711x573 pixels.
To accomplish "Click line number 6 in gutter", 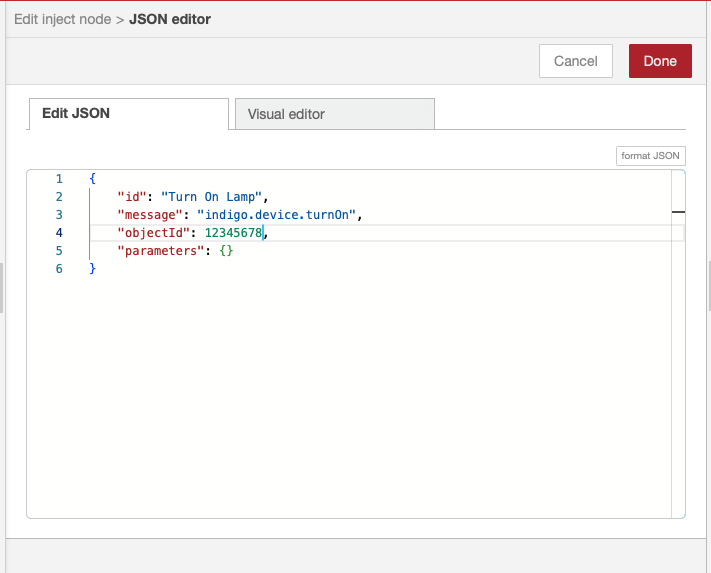I will point(59,269).
